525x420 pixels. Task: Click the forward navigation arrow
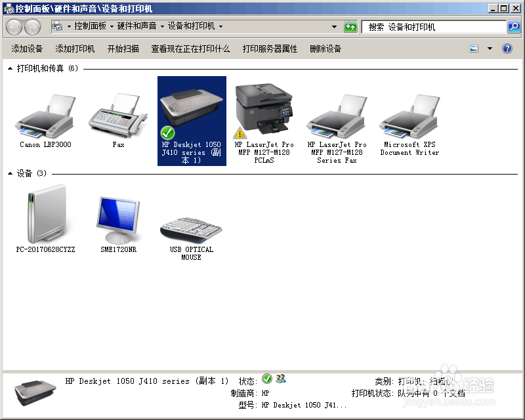pos(32,27)
